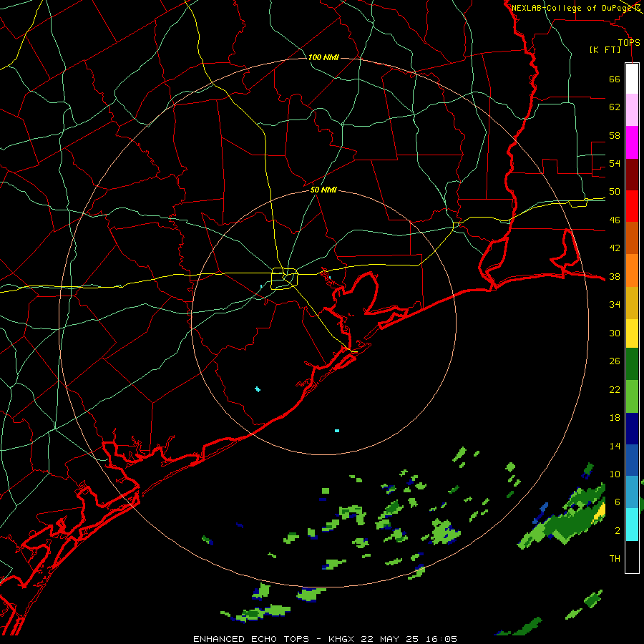
Task: Click the "2" legend value
Action: coord(617,531)
